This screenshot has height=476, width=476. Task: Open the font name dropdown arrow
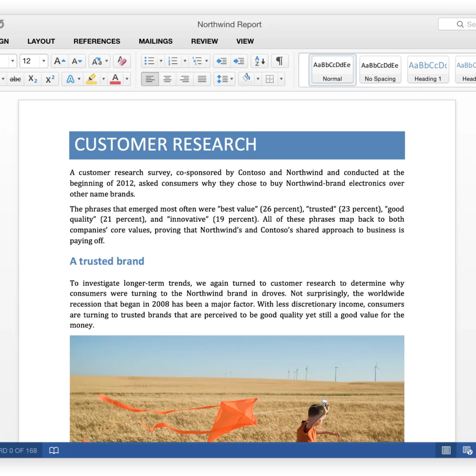(13, 61)
